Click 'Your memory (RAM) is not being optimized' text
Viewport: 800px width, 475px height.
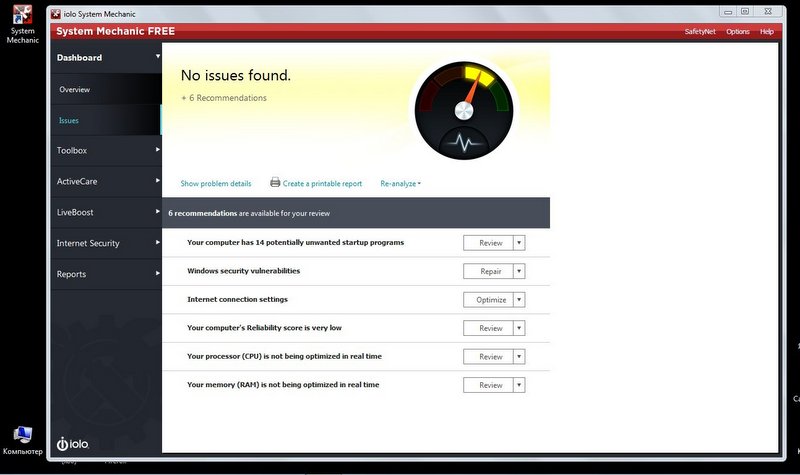(283, 385)
